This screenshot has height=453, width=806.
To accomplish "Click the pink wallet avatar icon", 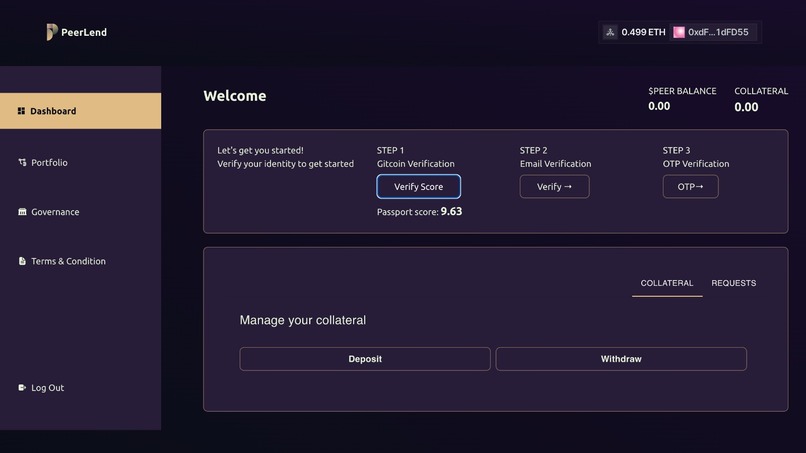I will [679, 32].
